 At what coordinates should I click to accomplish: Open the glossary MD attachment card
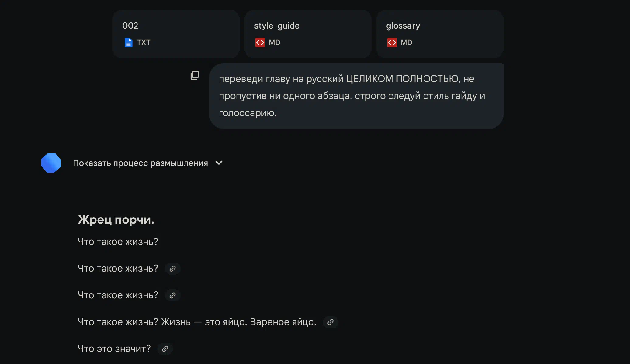click(x=440, y=34)
